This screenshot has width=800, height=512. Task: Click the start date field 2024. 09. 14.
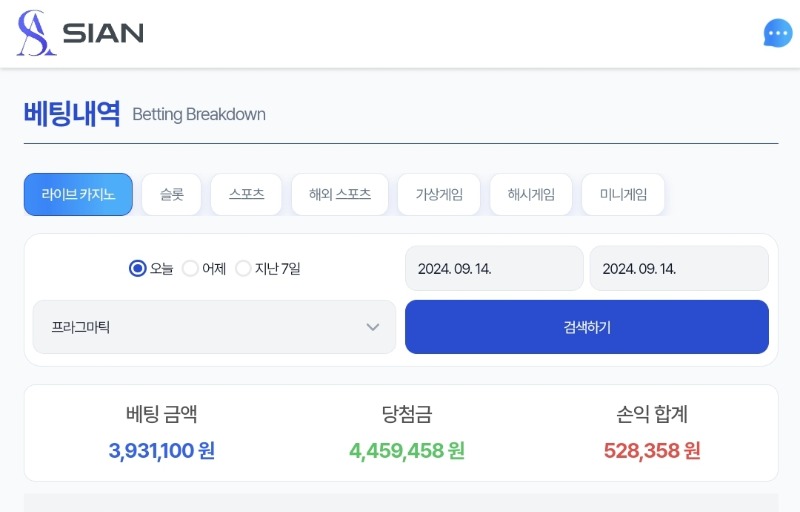pos(494,268)
